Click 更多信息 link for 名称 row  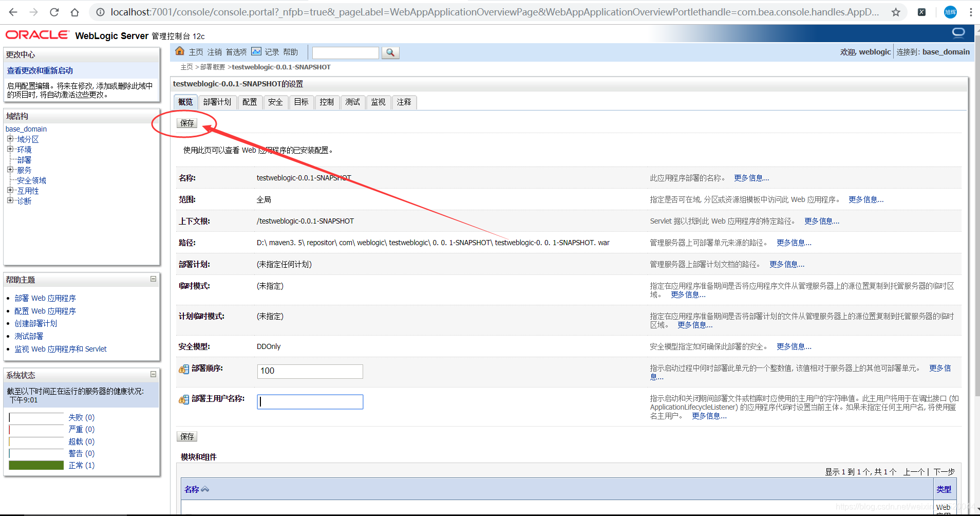[751, 178]
